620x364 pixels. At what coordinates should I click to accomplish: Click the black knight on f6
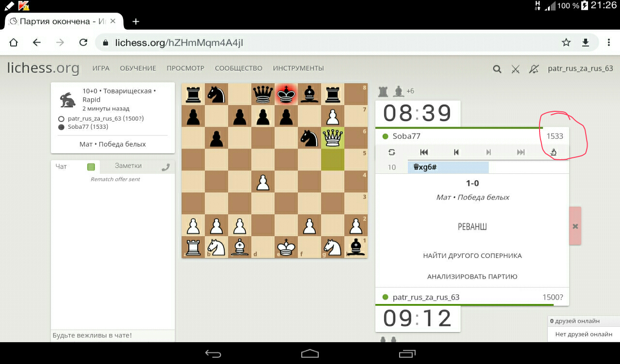(310, 138)
